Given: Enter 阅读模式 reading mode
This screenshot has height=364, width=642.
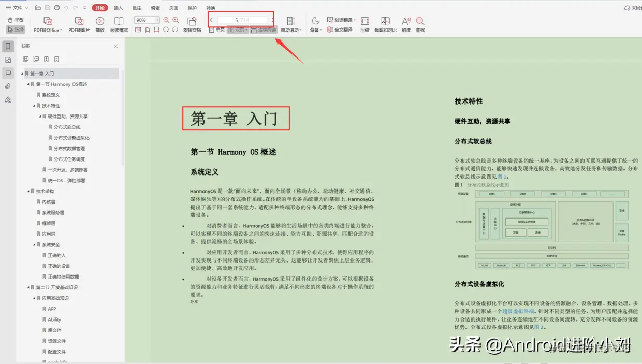Looking at the screenshot, I should [x=119, y=24].
